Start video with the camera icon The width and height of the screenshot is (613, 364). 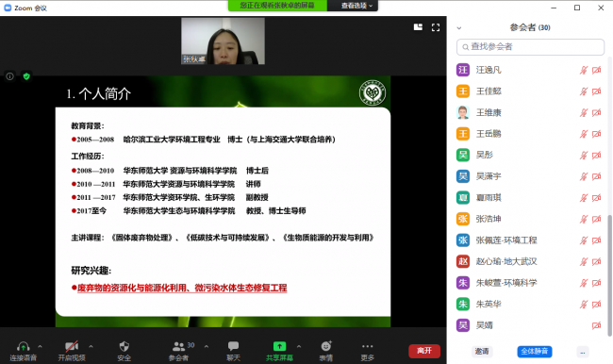pos(72,346)
